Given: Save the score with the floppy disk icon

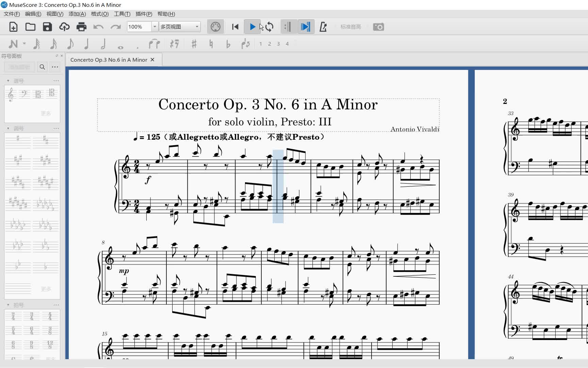Looking at the screenshot, I should tap(47, 27).
